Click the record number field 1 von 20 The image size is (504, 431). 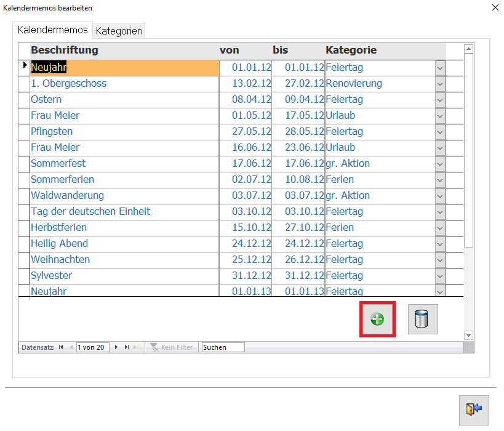[93, 347]
